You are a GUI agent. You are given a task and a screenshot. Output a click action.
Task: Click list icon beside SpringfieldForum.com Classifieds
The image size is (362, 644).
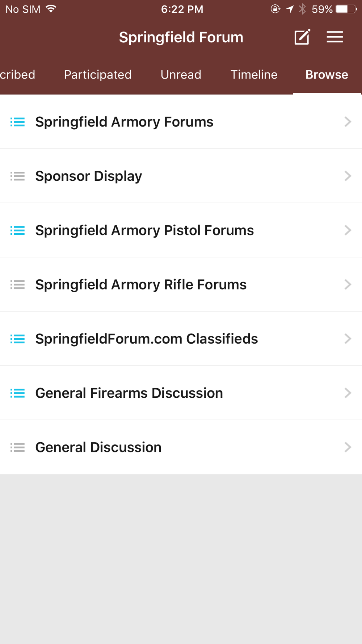[x=17, y=339]
